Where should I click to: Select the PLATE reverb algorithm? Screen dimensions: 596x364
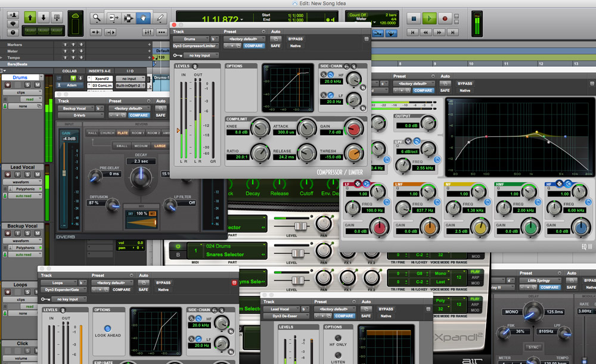tap(122, 133)
